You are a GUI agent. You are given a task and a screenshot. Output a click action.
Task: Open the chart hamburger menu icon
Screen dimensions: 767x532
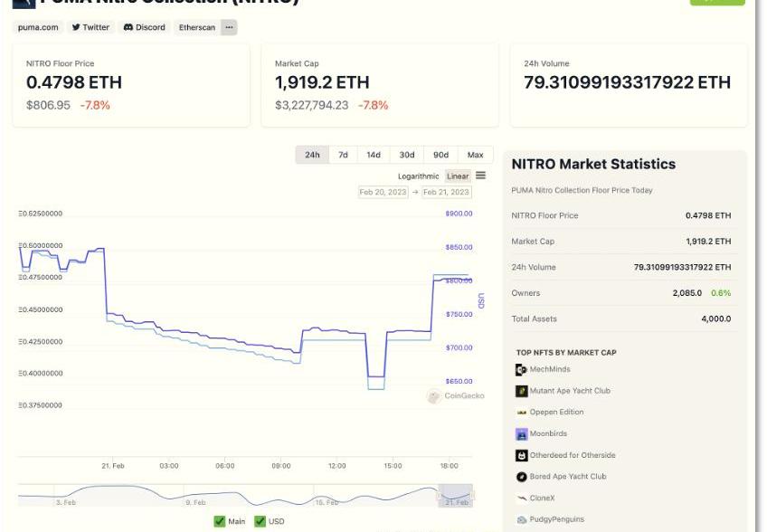pyautogui.click(x=480, y=176)
